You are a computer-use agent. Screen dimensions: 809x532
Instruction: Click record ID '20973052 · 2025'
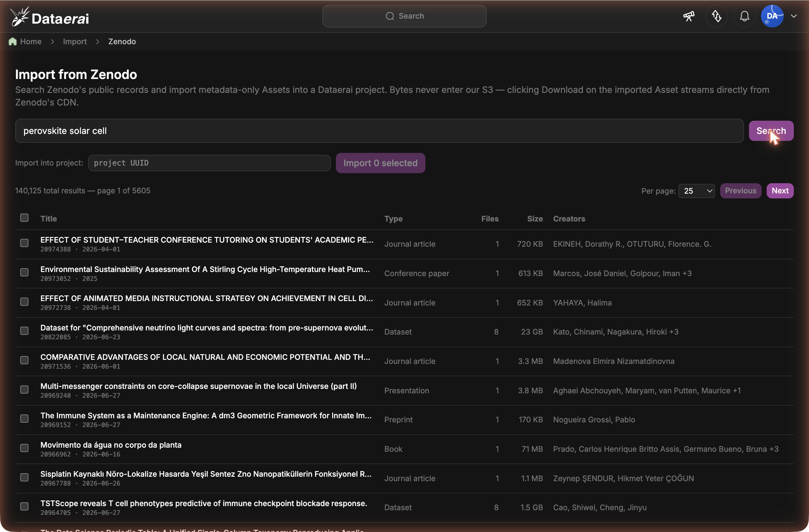[x=69, y=279]
